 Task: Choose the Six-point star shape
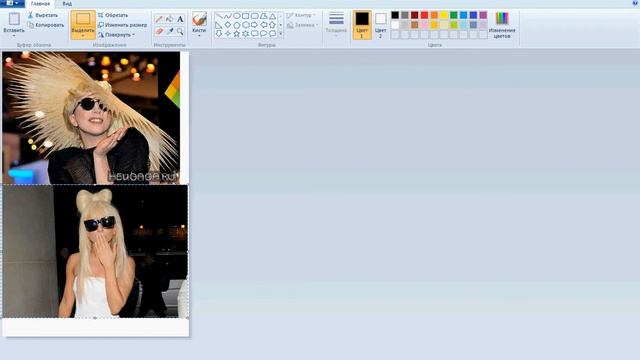tap(246, 34)
